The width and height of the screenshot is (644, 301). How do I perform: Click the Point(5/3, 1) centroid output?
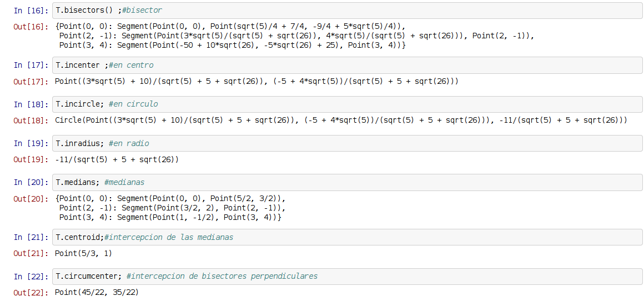coord(83,253)
